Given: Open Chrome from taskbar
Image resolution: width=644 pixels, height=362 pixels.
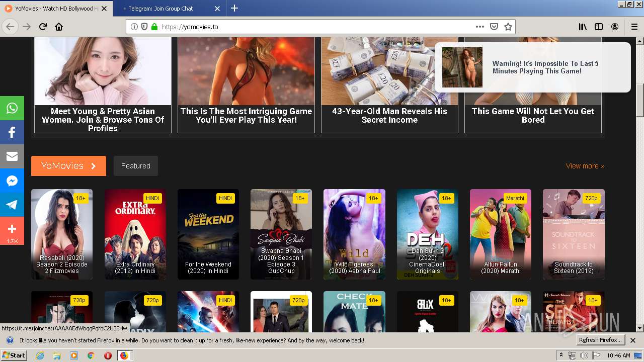Looking at the screenshot, I should click(x=91, y=355).
